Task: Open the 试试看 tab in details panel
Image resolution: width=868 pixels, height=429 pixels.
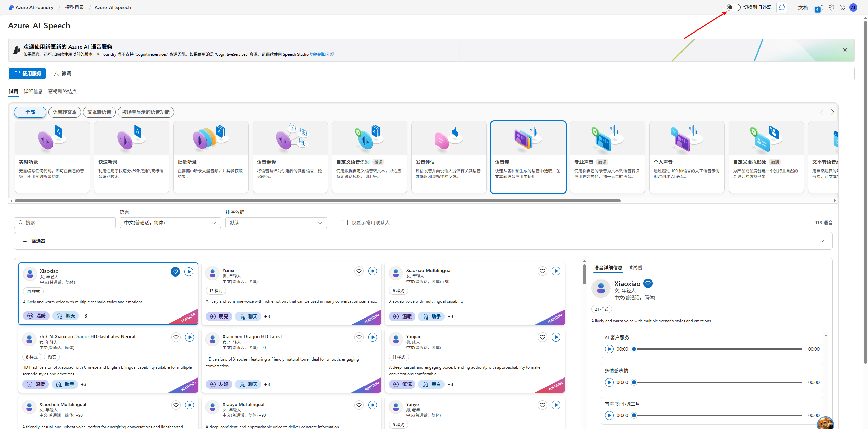Action: pos(635,268)
